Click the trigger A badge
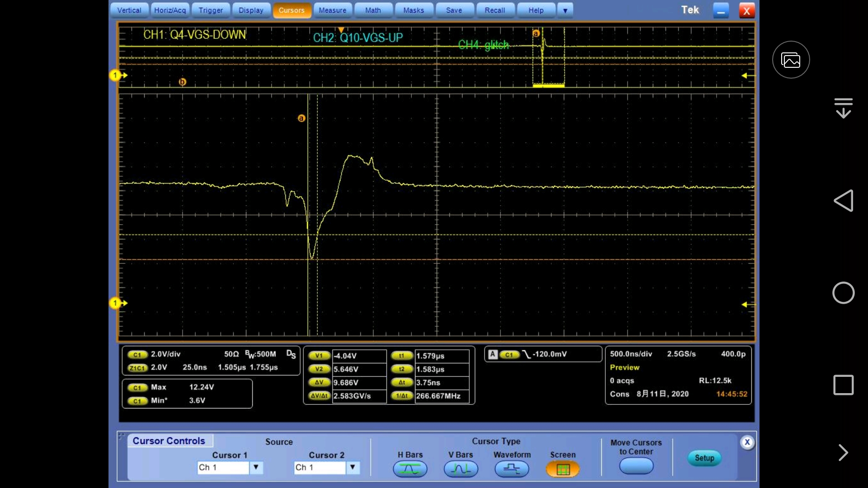The image size is (868, 488). 493,354
